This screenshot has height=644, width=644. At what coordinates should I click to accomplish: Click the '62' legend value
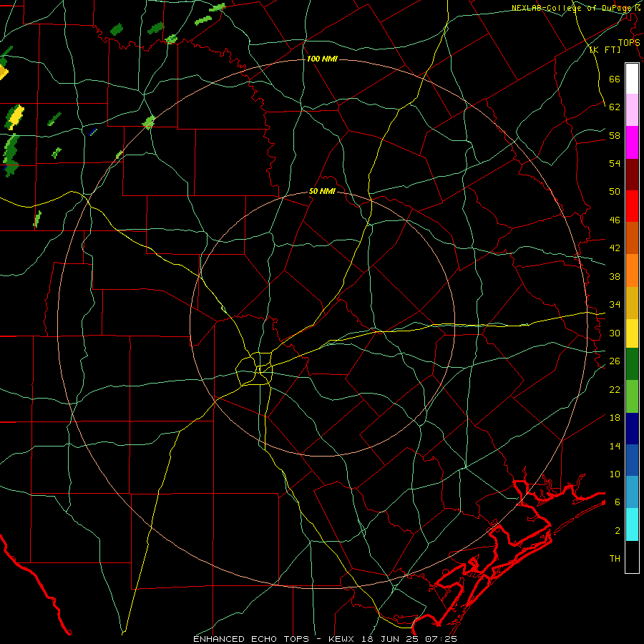pyautogui.click(x=615, y=107)
